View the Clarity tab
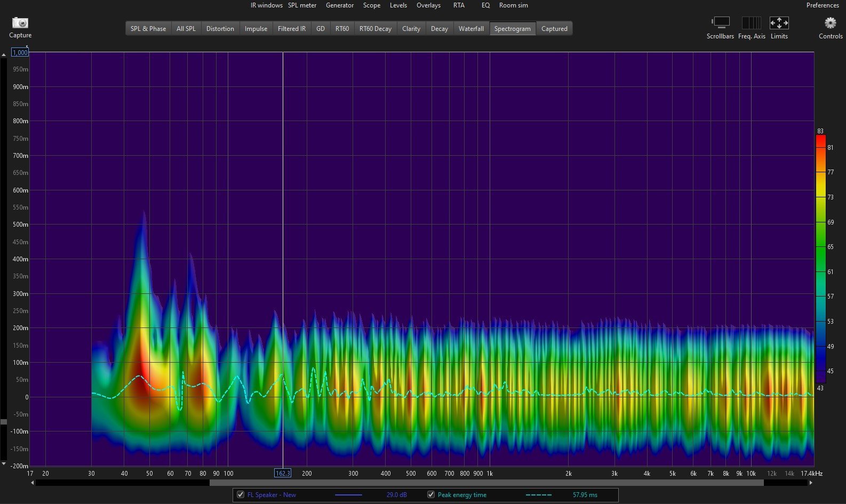 [411, 29]
